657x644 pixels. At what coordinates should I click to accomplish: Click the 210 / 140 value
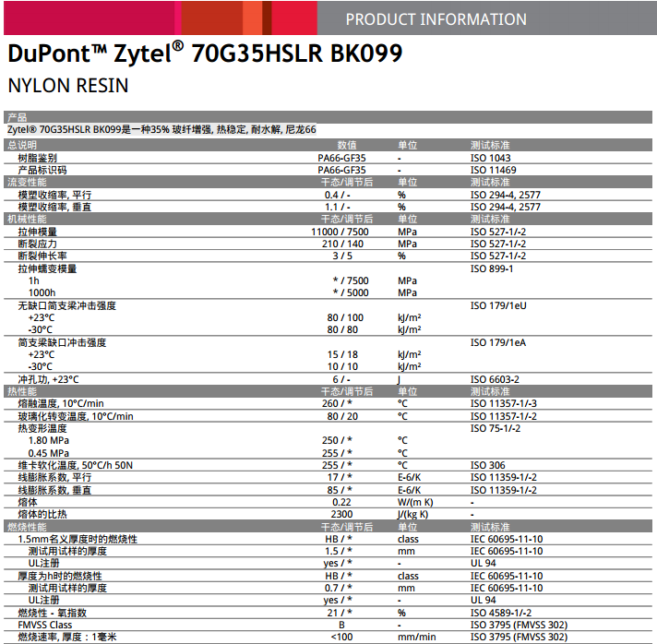(342, 244)
